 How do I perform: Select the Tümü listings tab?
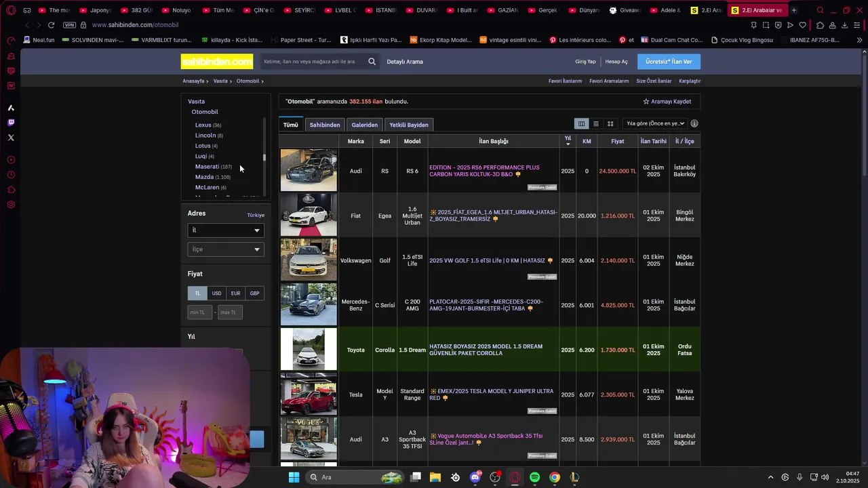[x=290, y=125]
